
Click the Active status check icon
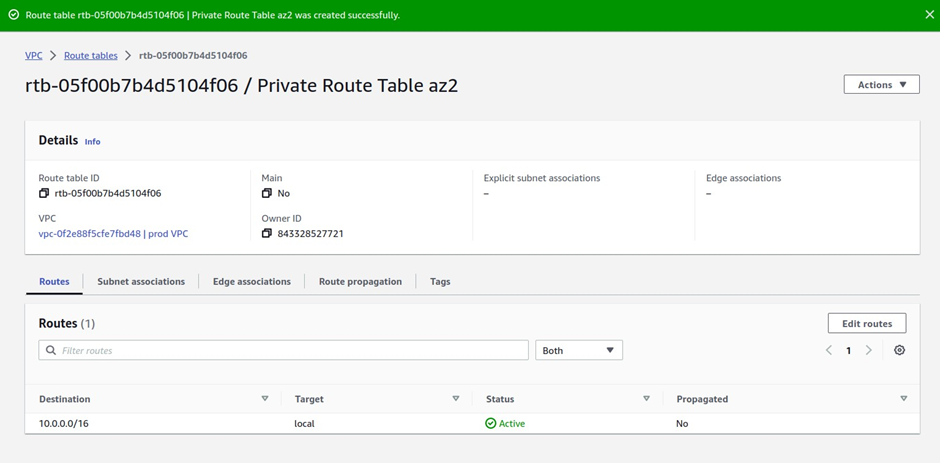pos(490,423)
